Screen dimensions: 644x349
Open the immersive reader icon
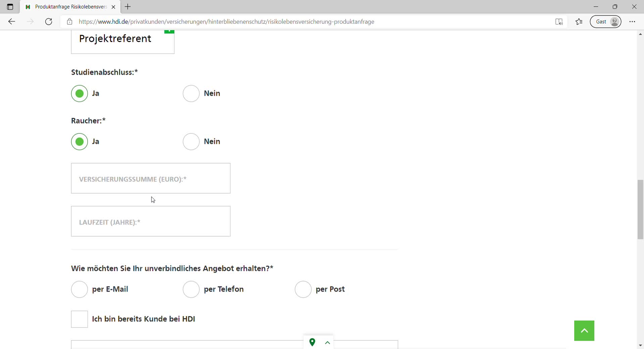pos(559,22)
